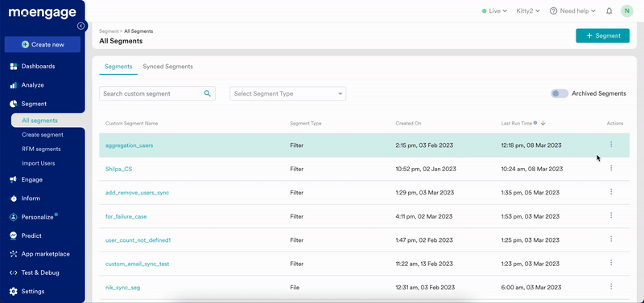
Task: Open the user avatar N icon
Action: [x=627, y=11]
